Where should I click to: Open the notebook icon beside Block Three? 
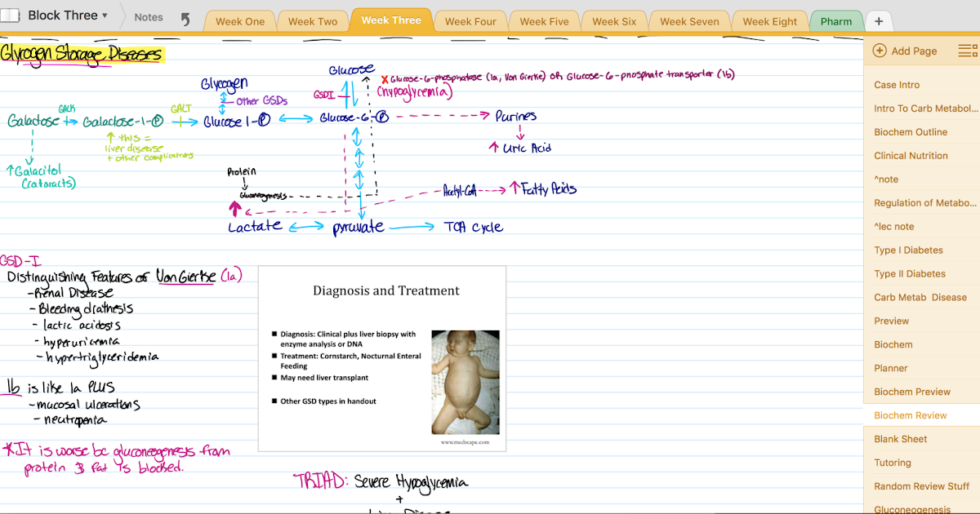[x=9, y=15]
